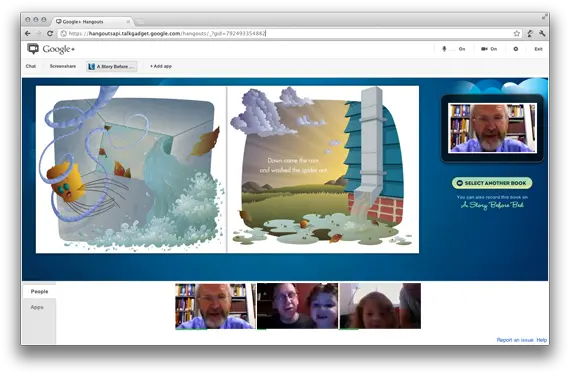Select the little girl's video thumbnail
This screenshot has height=374, width=569.
coord(380,306)
